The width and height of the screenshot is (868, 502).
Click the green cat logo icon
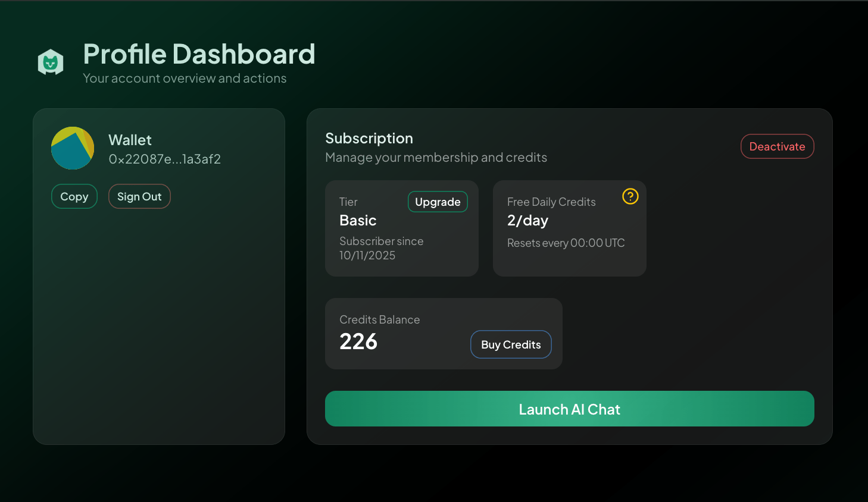pyautogui.click(x=51, y=62)
